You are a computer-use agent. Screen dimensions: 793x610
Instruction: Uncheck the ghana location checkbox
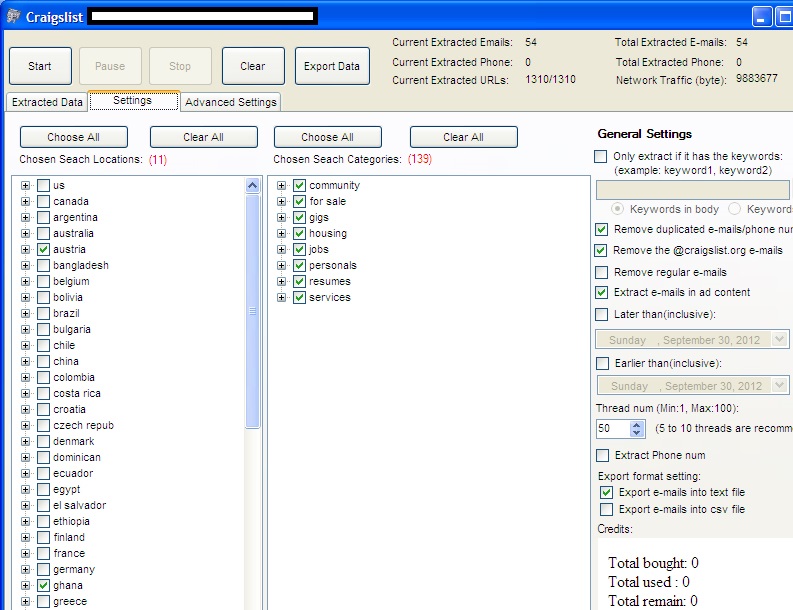tap(43, 585)
